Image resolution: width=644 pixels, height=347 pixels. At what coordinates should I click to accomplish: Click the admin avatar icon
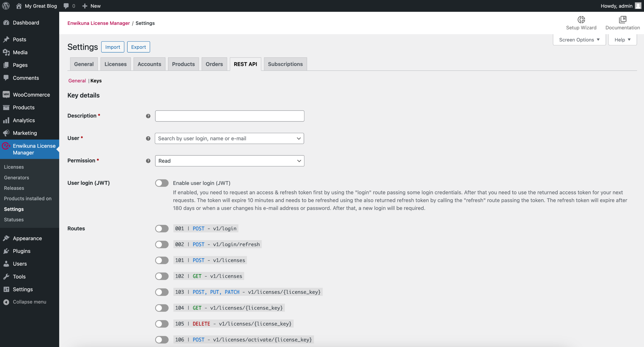(638, 6)
